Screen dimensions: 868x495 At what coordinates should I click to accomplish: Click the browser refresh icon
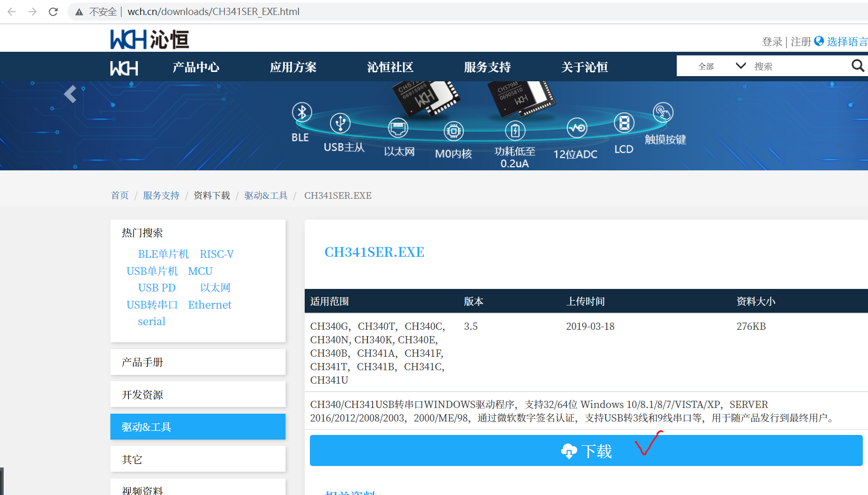coord(53,11)
